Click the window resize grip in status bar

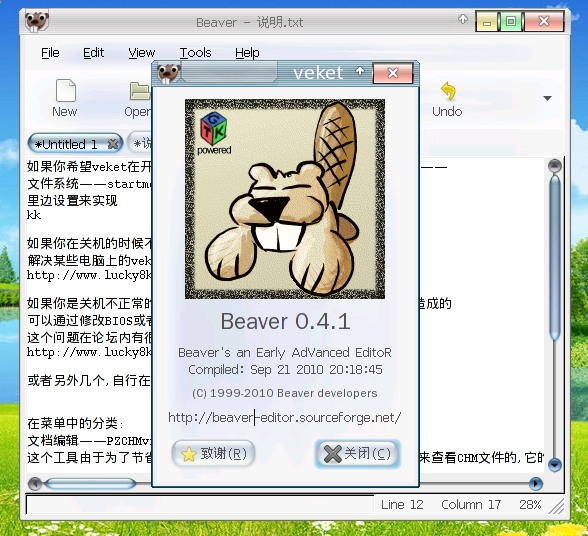tap(557, 506)
